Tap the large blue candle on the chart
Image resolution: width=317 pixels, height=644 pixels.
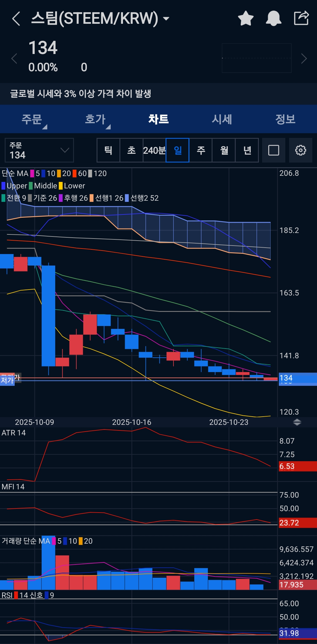tap(48, 316)
